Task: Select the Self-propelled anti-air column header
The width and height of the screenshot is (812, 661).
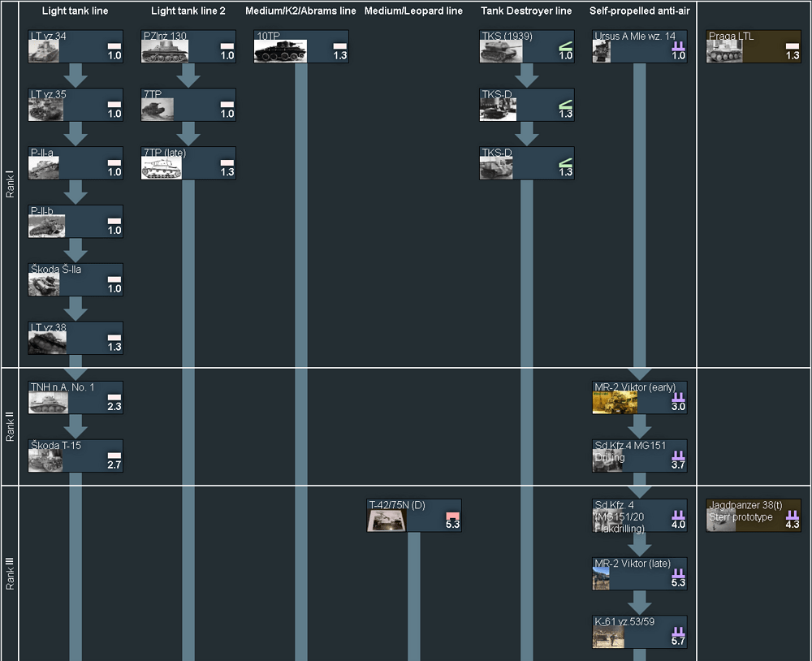Action: (639, 11)
